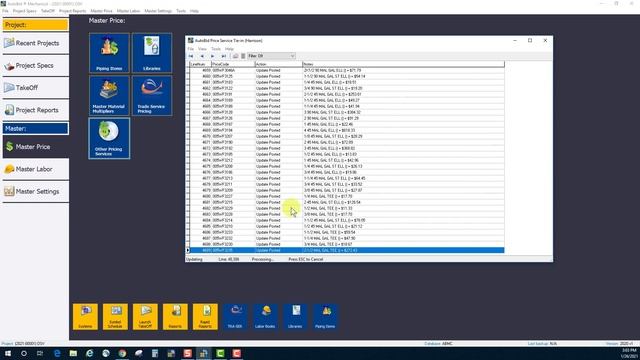Open Cortana search circle on taskbar

(24, 353)
